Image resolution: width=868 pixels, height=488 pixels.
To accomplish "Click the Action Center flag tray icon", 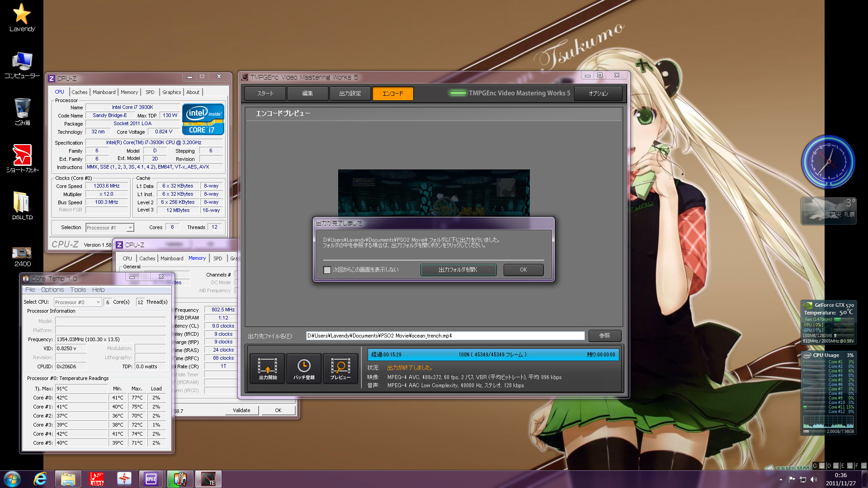I will point(792,479).
